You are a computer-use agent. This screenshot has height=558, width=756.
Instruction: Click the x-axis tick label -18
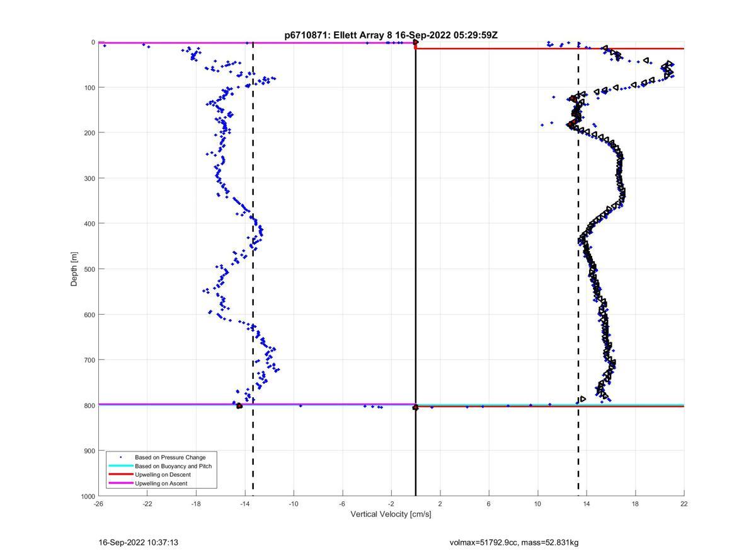196,503
